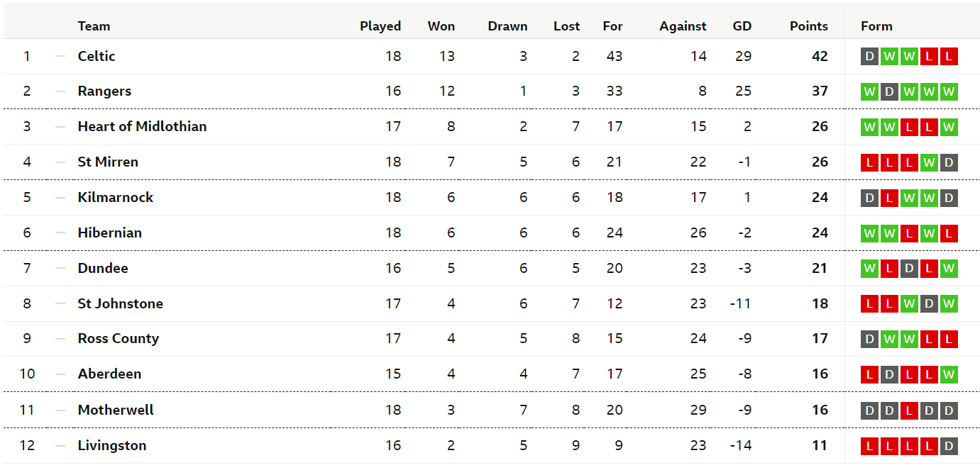Screen dimensions: 980x470
Task: Click St Mirren's green W form badge
Action: click(x=929, y=162)
